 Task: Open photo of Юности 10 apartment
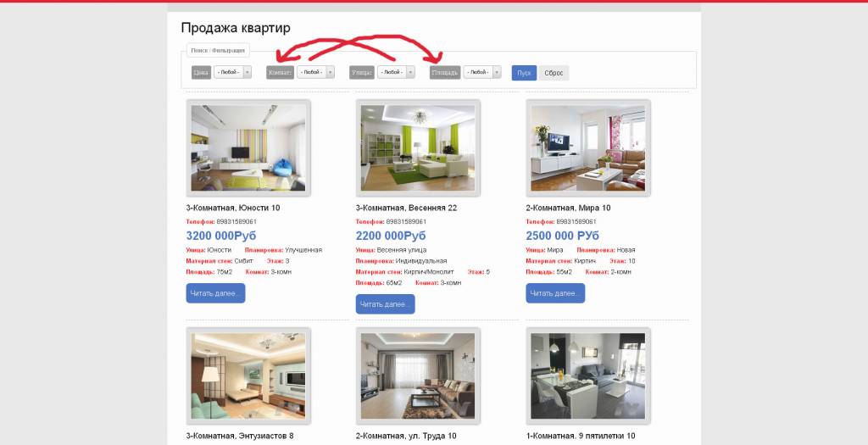click(248, 147)
